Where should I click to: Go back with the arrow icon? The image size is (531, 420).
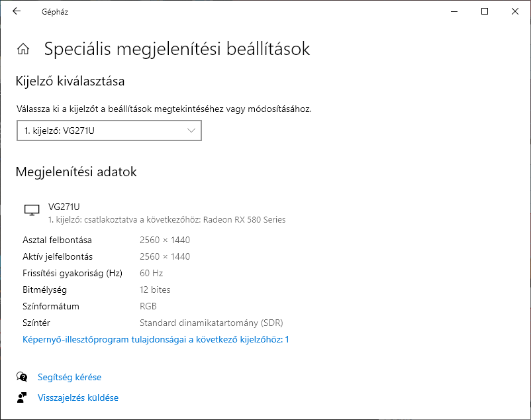tap(17, 11)
